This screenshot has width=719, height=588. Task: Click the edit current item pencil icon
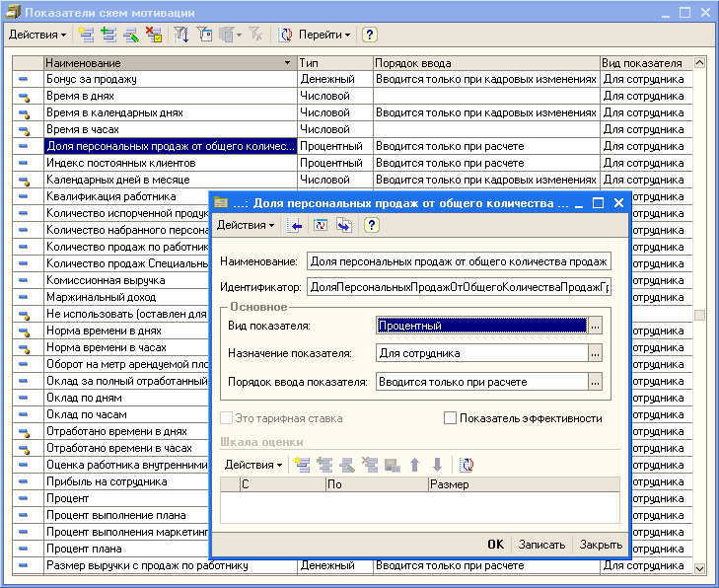tap(130, 35)
